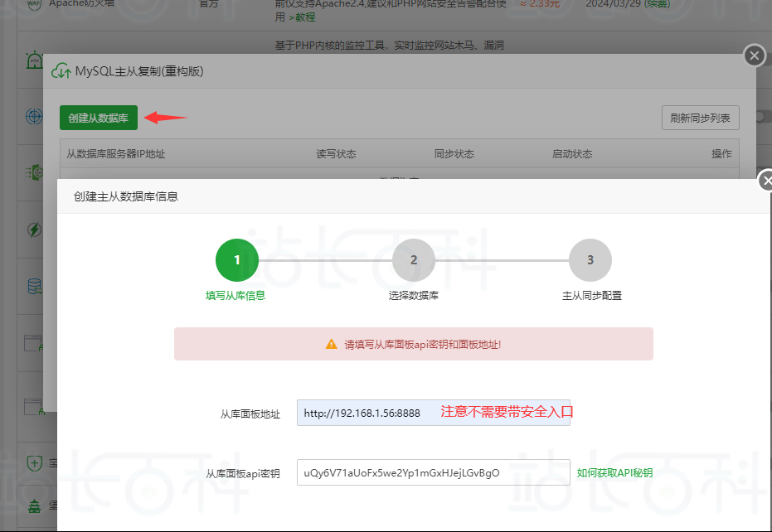Click the lightning bolt plugin icon
Image resolution: width=772 pixels, height=532 pixels.
(x=34, y=230)
